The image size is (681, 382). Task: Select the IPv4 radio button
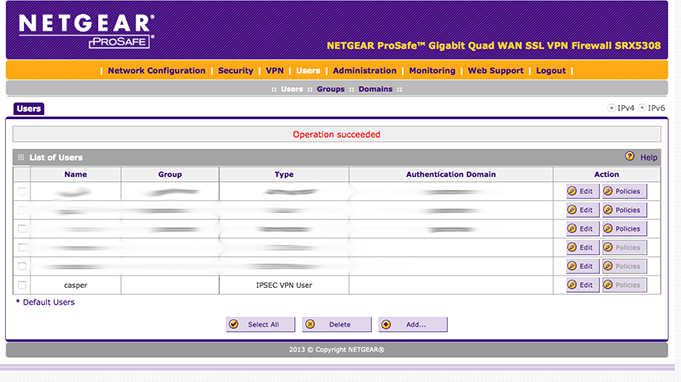tap(612, 108)
